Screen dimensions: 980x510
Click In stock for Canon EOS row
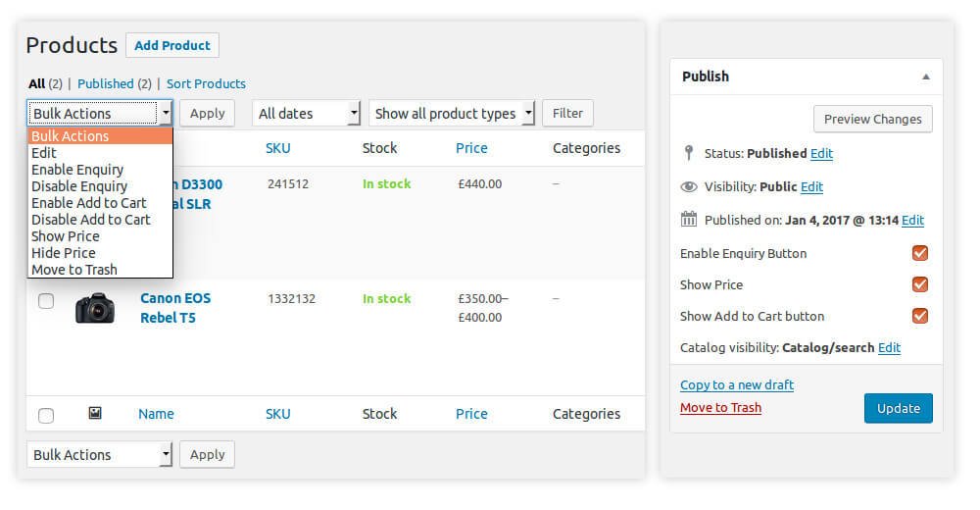tap(386, 298)
